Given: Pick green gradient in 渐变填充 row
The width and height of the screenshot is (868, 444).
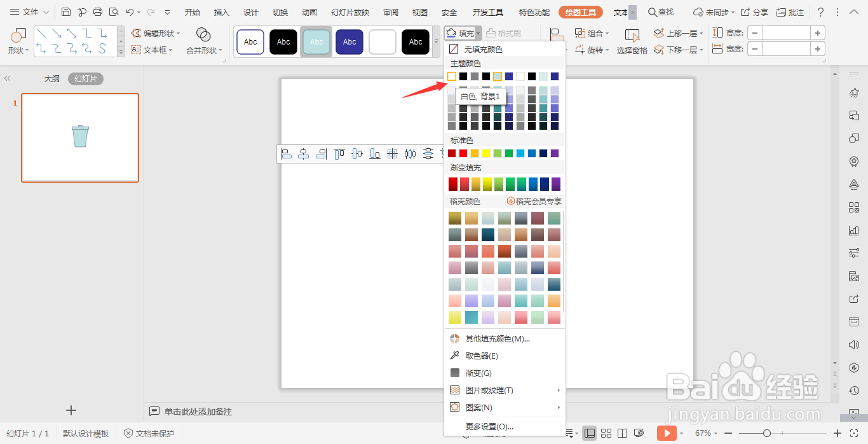Looking at the screenshot, I should point(510,184).
